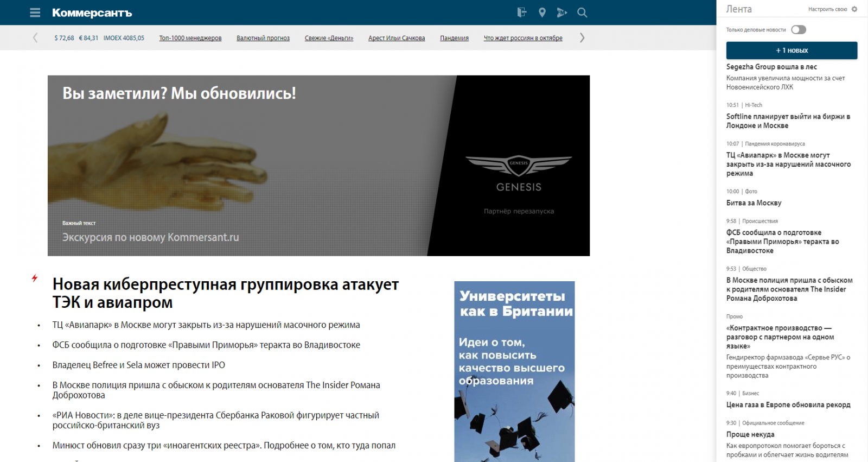The image size is (868, 462).
Task: Open main-list article on ТЦ «Авиапарк»
Action: [206, 325]
